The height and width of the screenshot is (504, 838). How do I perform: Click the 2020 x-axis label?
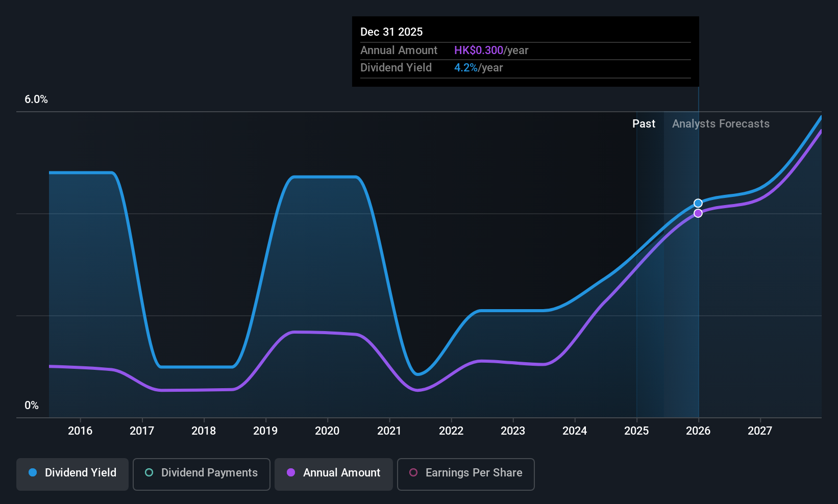coord(327,431)
